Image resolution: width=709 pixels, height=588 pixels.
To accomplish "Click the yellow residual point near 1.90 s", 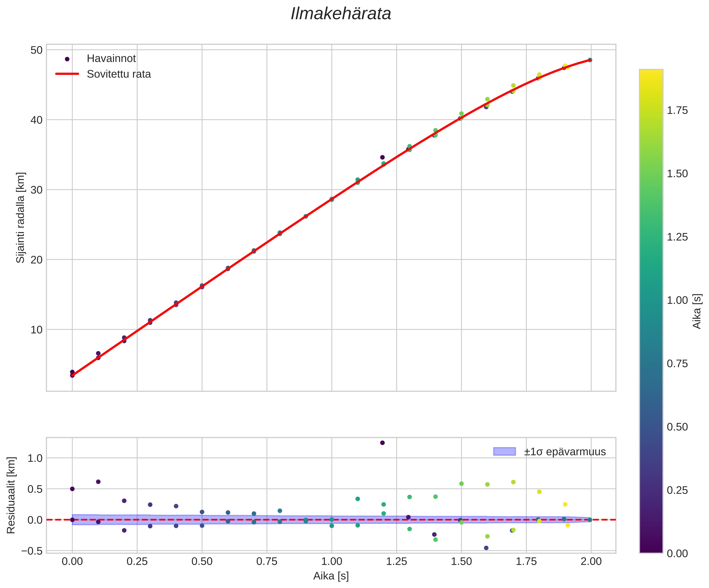I will pos(565,504).
